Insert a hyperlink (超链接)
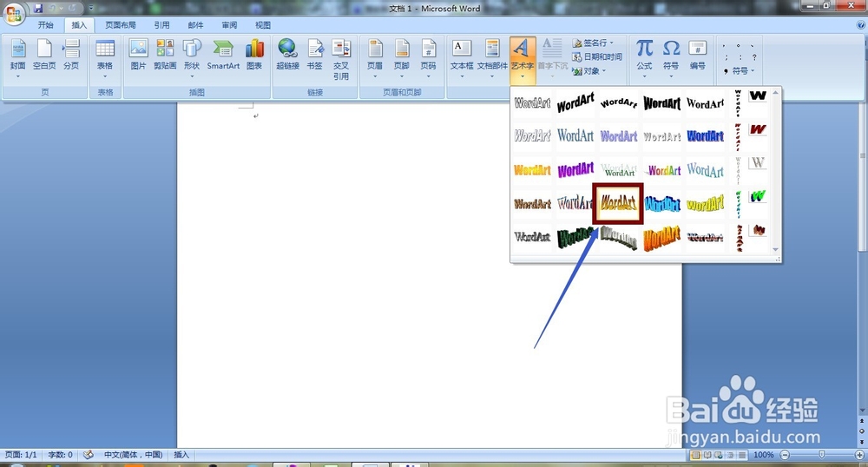868x467 pixels. click(x=288, y=56)
